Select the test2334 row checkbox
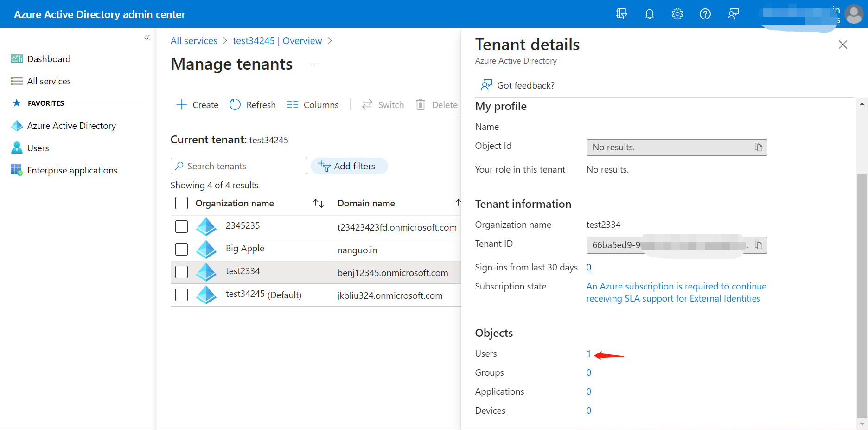The height and width of the screenshot is (430, 868). pos(181,272)
